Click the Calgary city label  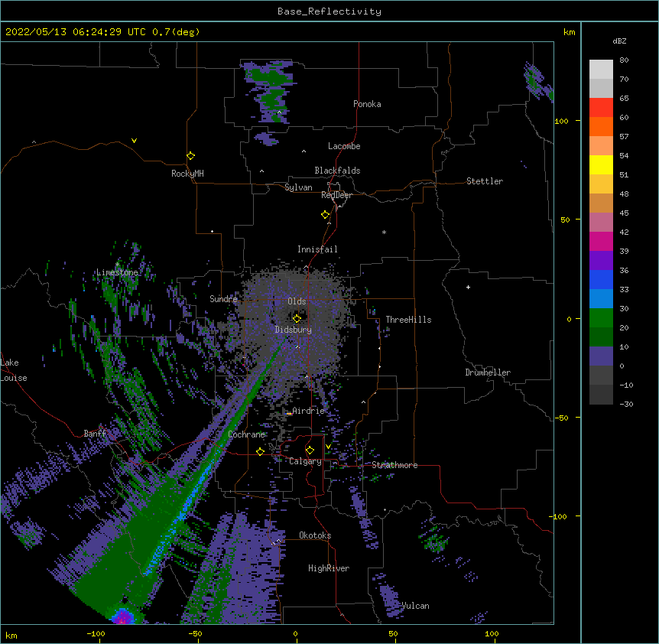305,461
